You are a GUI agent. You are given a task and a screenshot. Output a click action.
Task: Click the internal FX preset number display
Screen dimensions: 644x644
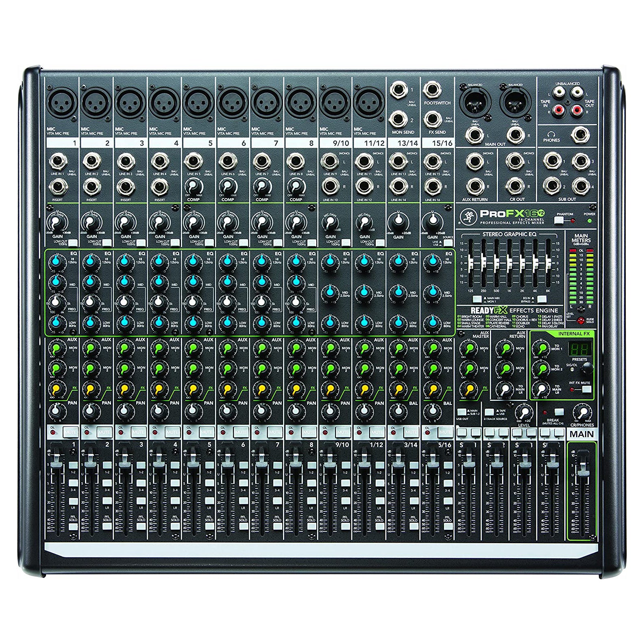click(x=579, y=348)
